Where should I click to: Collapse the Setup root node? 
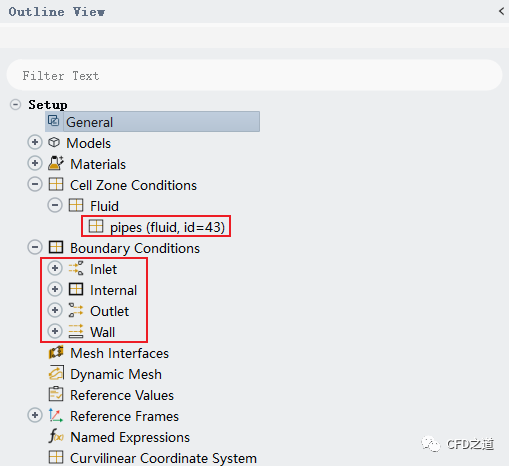15,104
